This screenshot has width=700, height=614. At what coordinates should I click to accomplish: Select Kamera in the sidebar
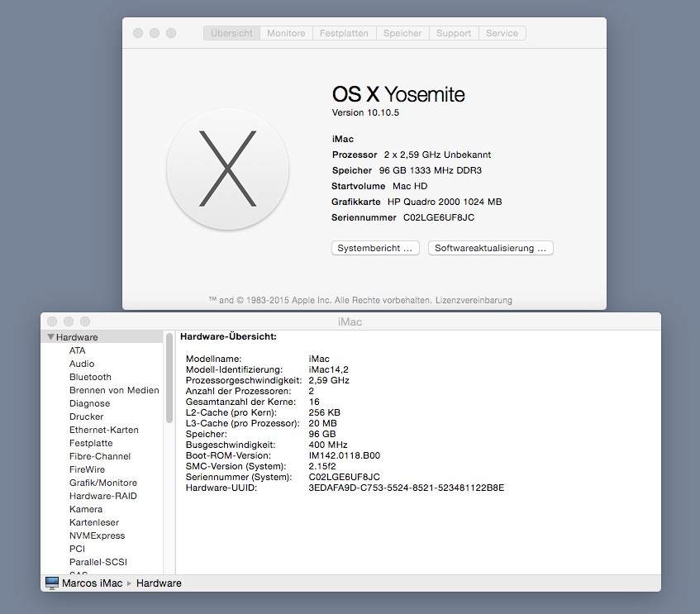point(86,509)
